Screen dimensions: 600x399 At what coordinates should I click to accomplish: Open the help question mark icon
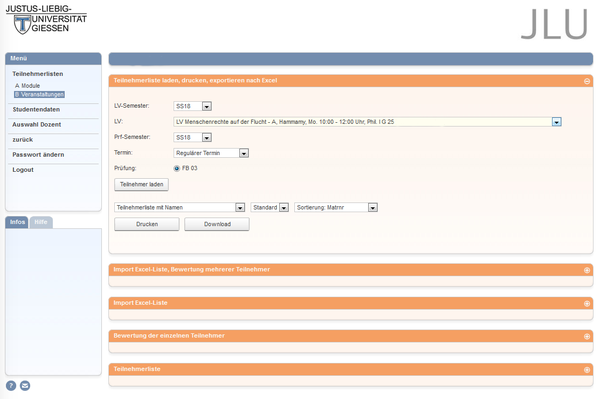point(11,386)
